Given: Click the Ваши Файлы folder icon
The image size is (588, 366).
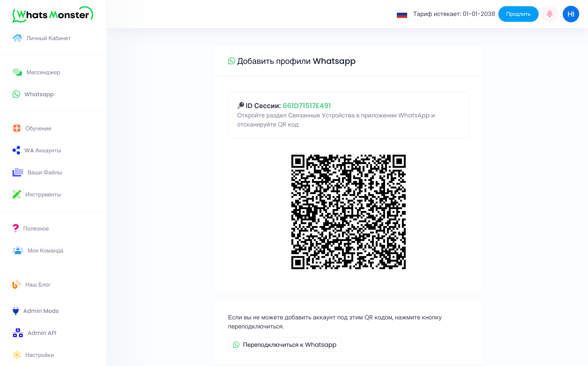Looking at the screenshot, I should (x=18, y=172).
